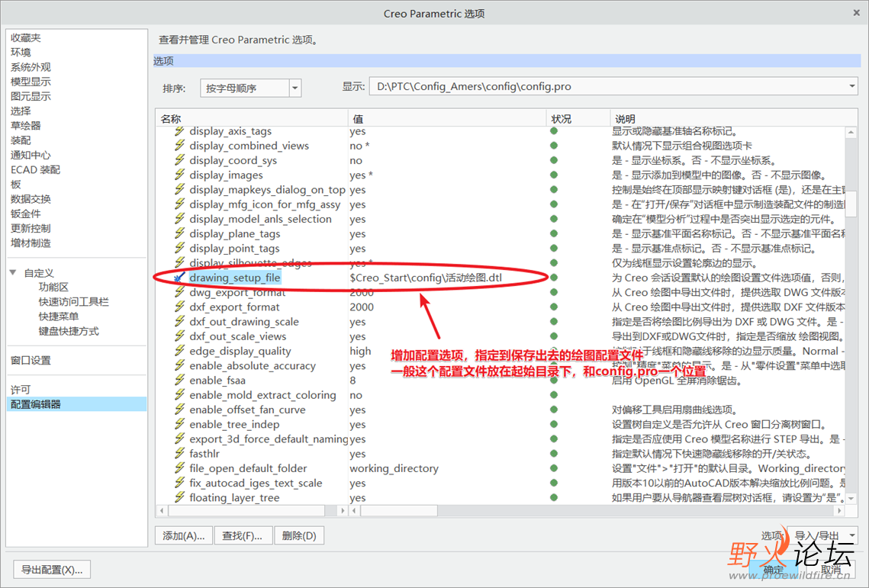Click lightning icon beside display_images
This screenshot has height=588, width=869.
tap(179, 175)
